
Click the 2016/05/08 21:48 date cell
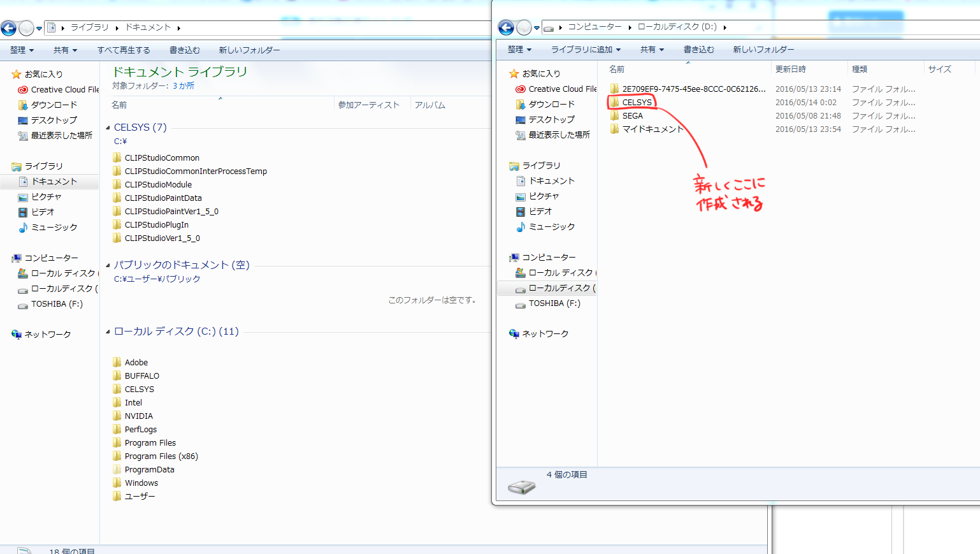[x=808, y=115]
